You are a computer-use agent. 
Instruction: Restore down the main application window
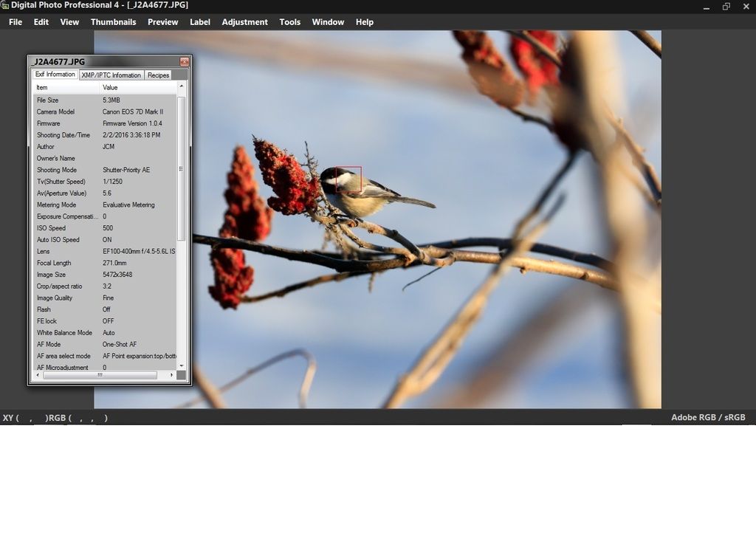[726, 6]
